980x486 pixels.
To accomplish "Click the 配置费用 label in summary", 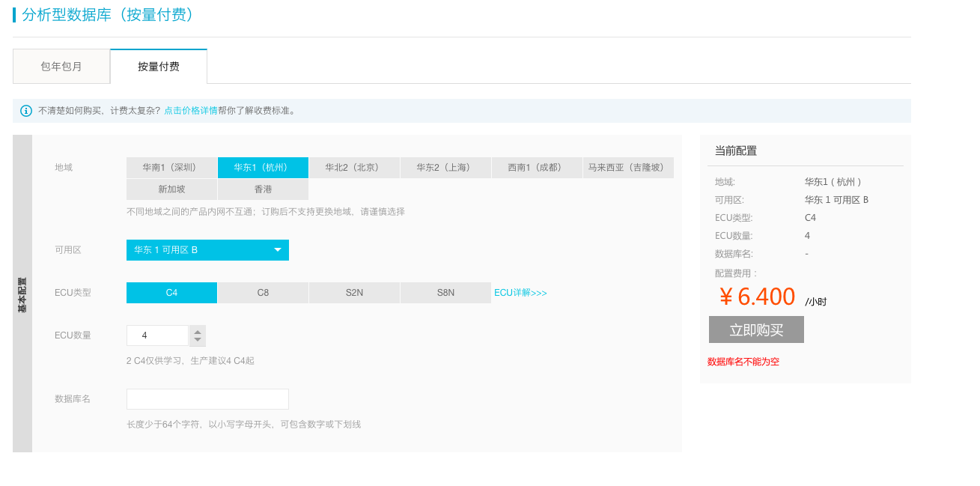I will click(x=736, y=273).
